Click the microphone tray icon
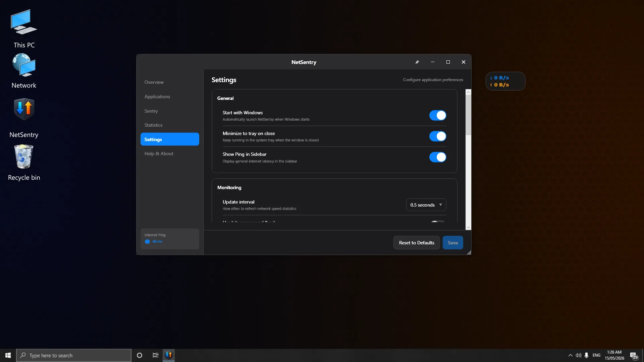Image resolution: width=644 pixels, height=362 pixels. pos(586,355)
